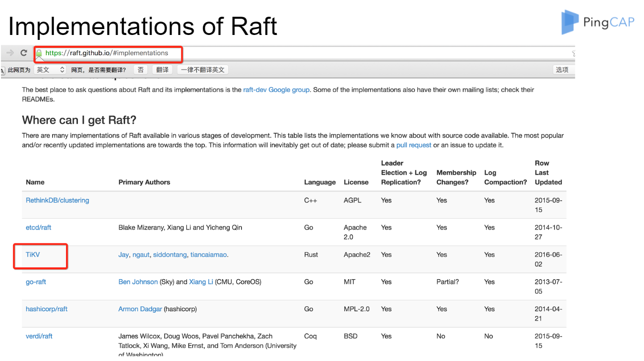The image size is (644, 361).
Task: Click the 一律不翻译英文 button
Action: (202, 70)
